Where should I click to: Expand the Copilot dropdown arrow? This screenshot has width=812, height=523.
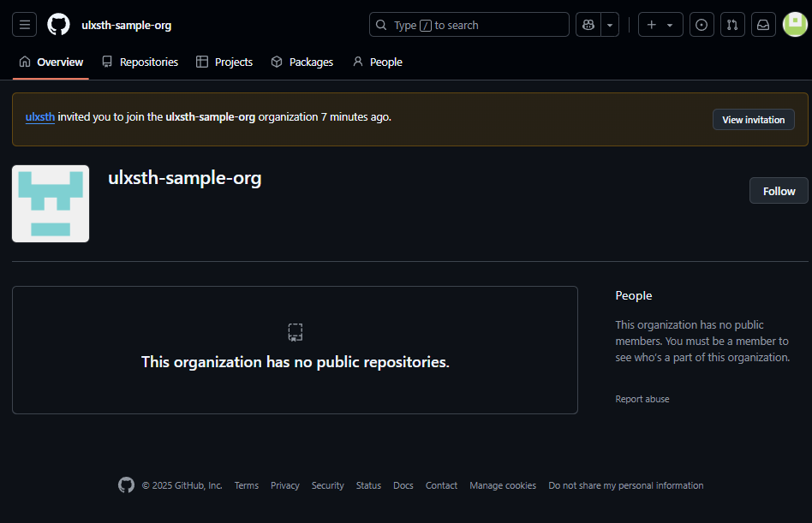(610, 25)
